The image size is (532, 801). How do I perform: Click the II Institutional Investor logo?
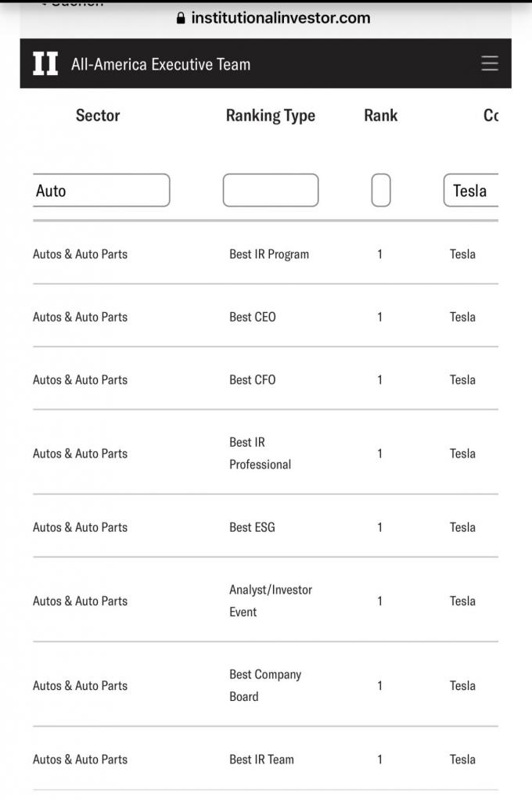coord(45,64)
